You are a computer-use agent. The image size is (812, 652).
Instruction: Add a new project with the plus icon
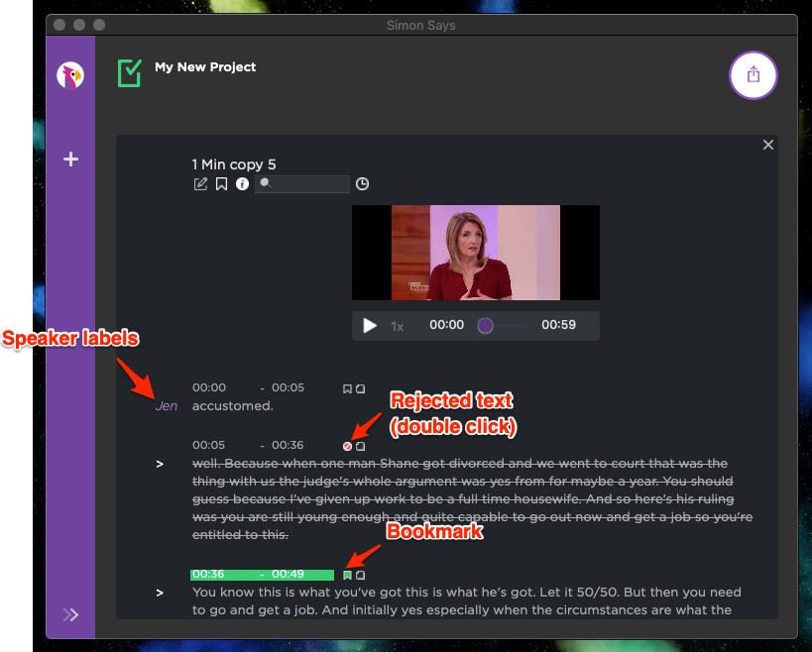point(69,159)
